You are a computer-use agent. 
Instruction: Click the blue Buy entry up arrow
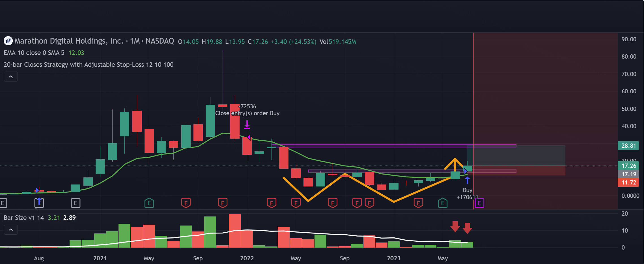coord(467,180)
